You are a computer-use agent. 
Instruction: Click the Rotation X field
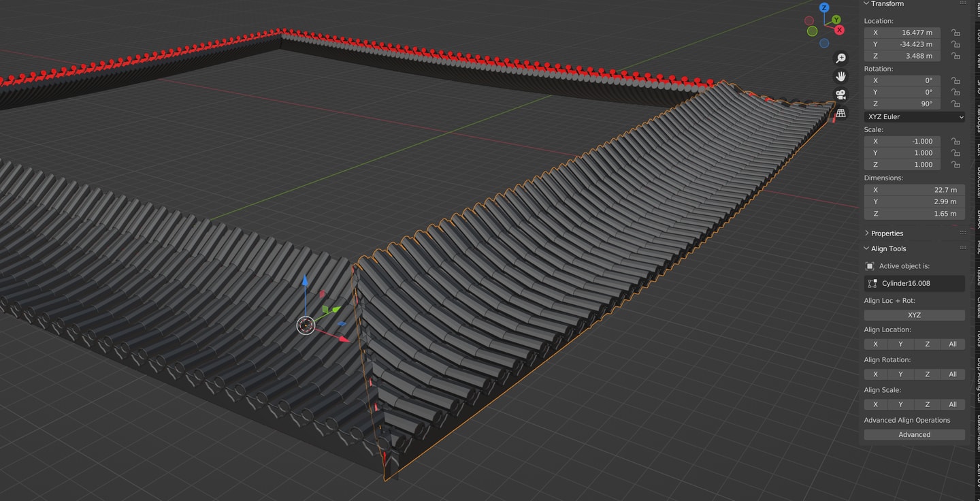click(902, 80)
